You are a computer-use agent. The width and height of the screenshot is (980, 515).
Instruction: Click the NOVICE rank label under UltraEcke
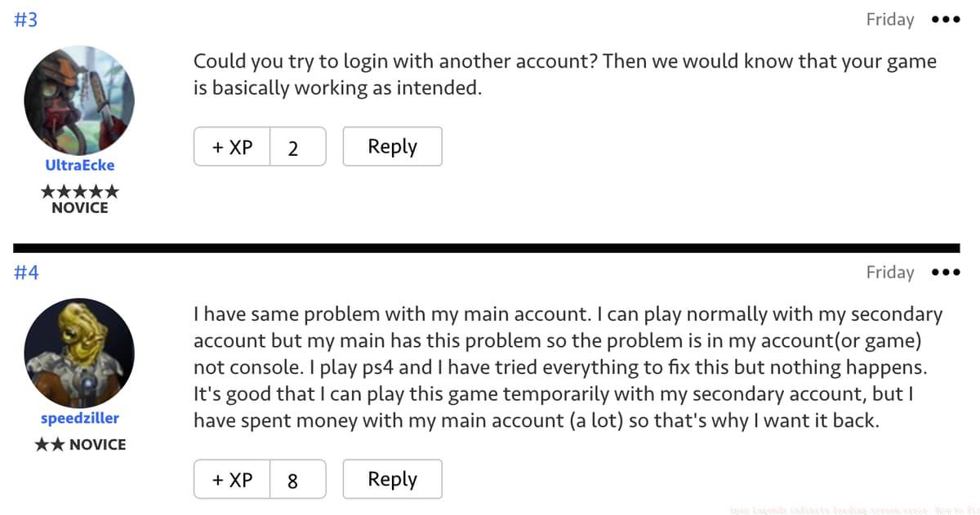79,208
